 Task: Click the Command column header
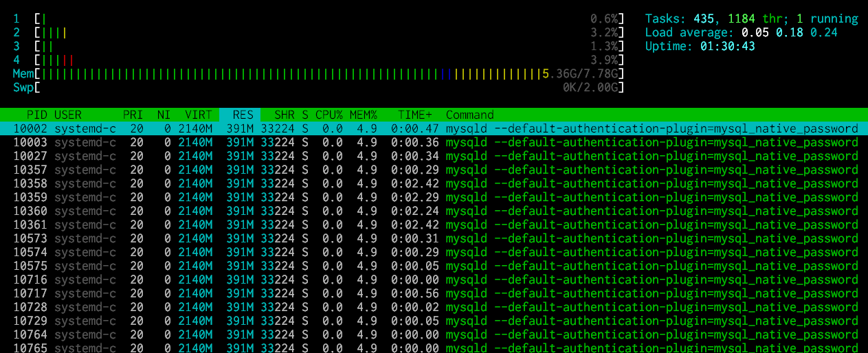tap(470, 115)
